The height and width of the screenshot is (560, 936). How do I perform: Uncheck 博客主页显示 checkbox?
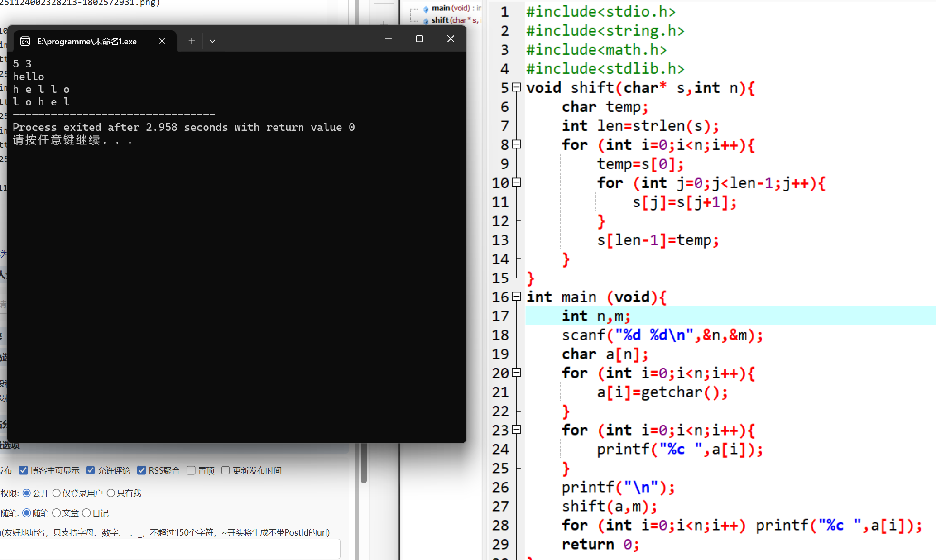pos(24,470)
